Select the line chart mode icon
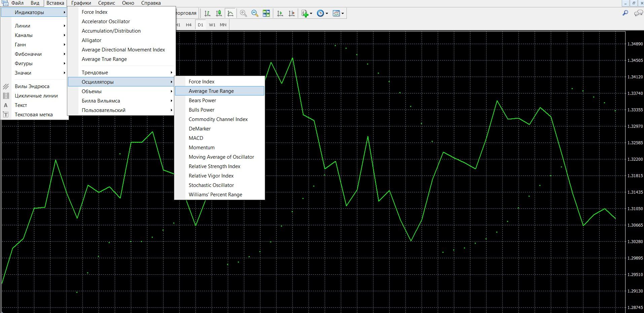The width and height of the screenshot is (644, 313). pos(230,13)
